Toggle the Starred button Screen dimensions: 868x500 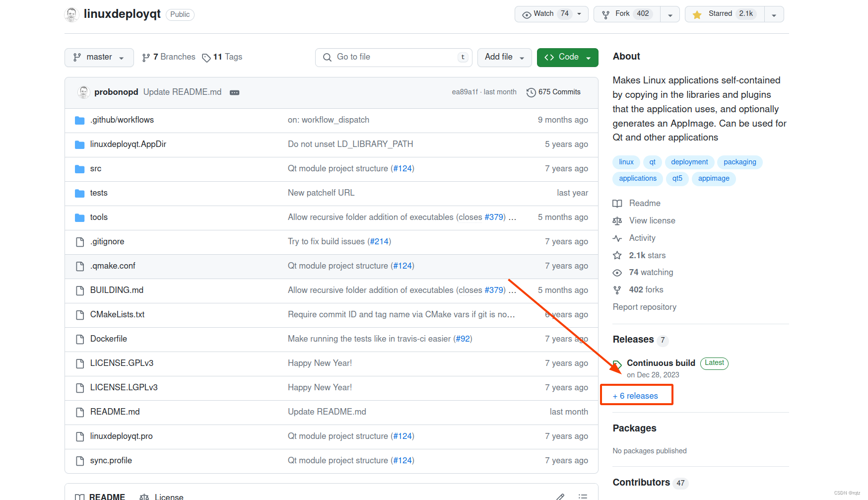pyautogui.click(x=725, y=14)
